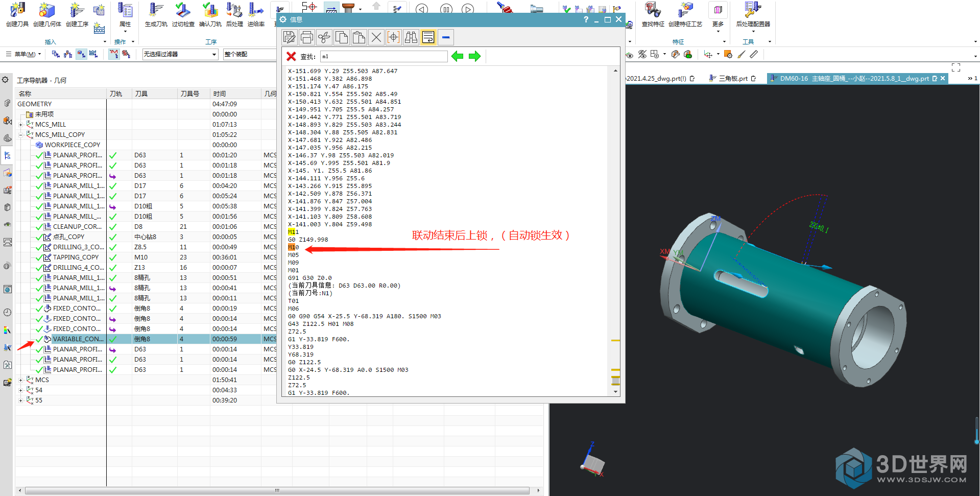The image size is (980, 496).
Task: Click the Gouge Check (过切检查) icon
Action: coord(183,10)
